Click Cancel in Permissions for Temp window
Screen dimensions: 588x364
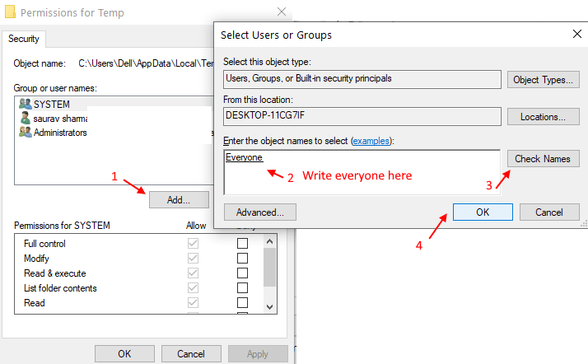(191, 354)
